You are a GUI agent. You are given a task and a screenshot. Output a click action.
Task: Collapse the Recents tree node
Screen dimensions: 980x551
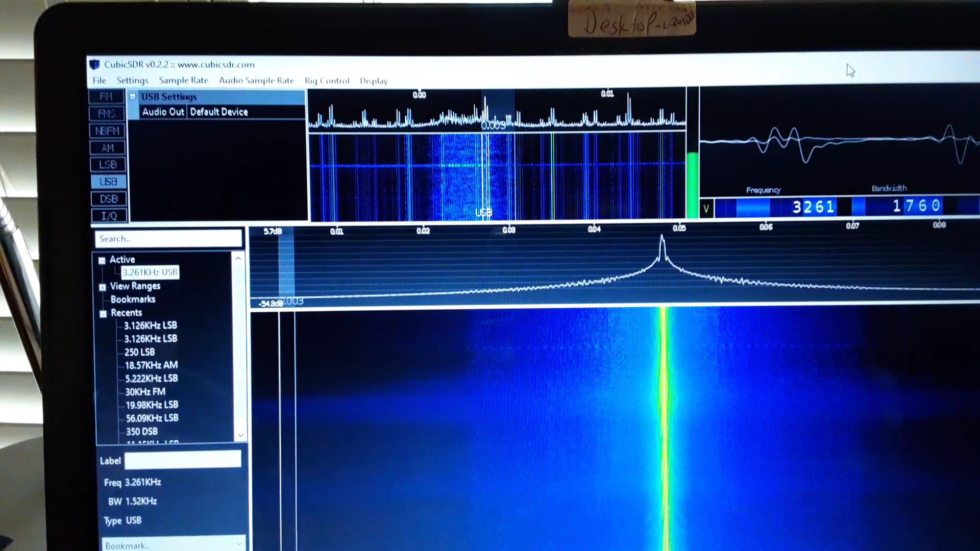(103, 314)
